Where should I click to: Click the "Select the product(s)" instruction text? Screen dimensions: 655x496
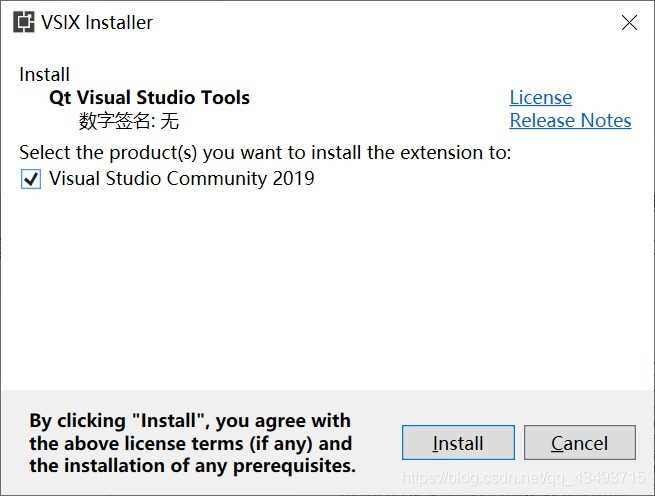(265, 152)
